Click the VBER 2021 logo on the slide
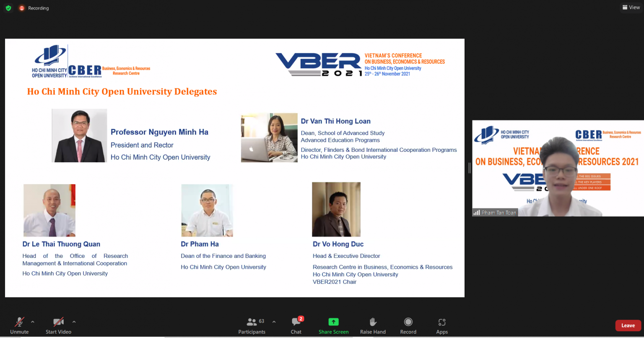This screenshot has width=644, height=338. click(x=319, y=65)
